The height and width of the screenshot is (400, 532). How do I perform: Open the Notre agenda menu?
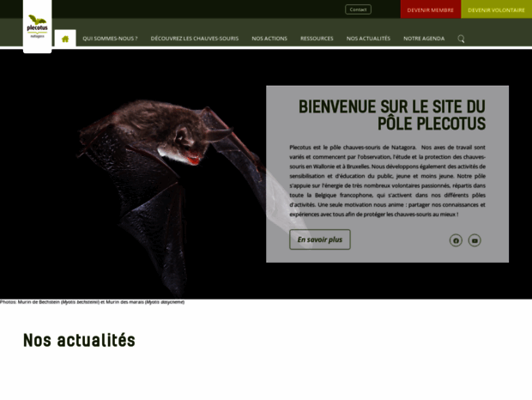[x=424, y=39]
